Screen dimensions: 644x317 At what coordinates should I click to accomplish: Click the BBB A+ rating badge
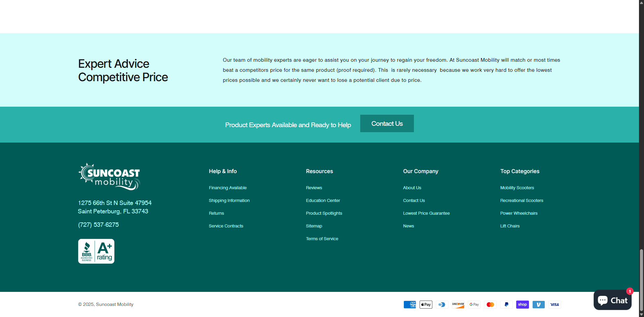[96, 251]
